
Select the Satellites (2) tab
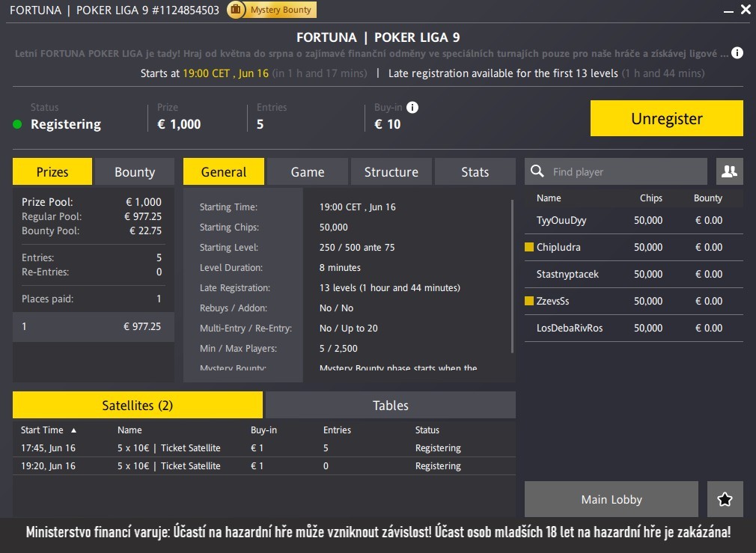138,405
